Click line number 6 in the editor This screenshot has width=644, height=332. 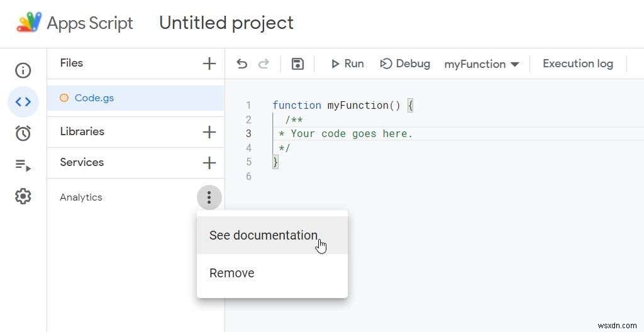click(x=248, y=176)
